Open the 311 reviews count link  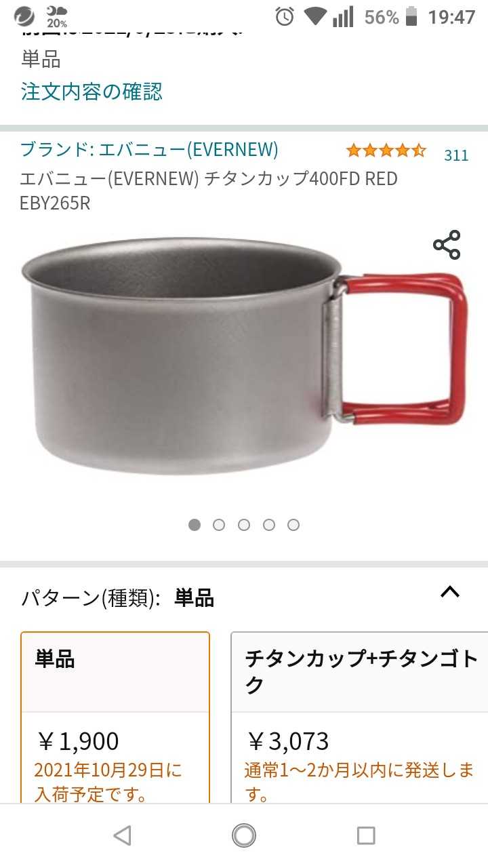[456, 155]
